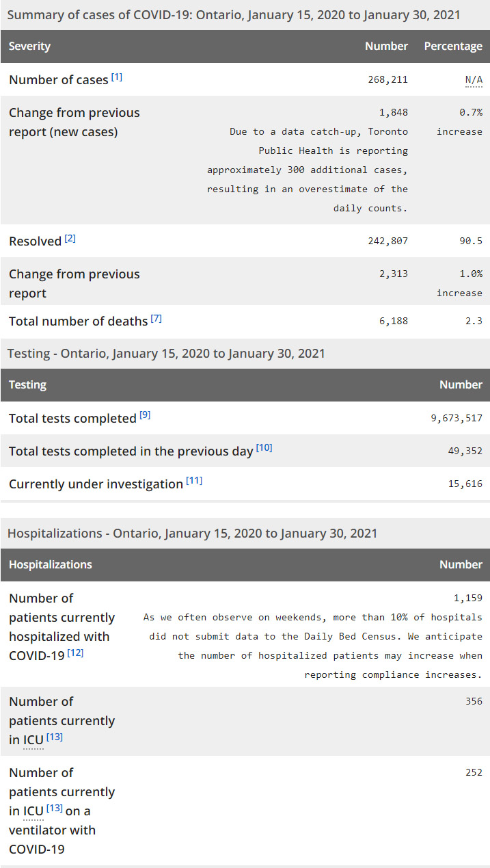Viewport: 490px width, 868px height.
Task: Click the 6,188 total deaths figure
Action: pos(394,321)
